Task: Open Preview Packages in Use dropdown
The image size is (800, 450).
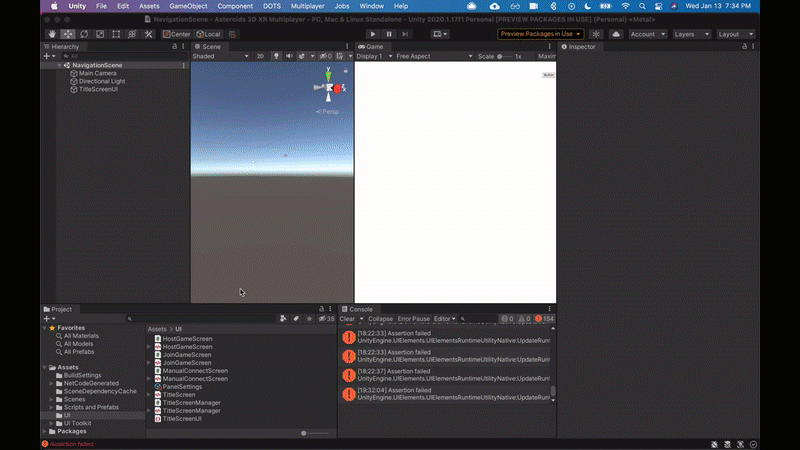Action: tap(540, 34)
